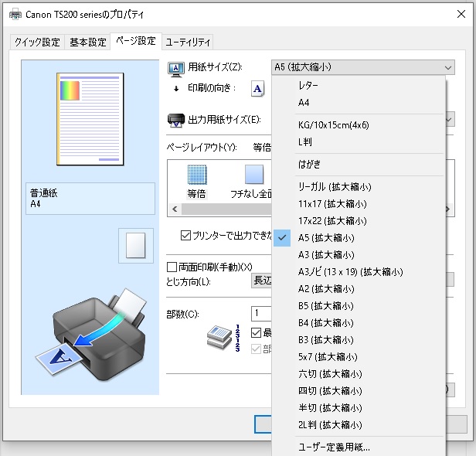Viewport: 476px width, 456px height.
Task: Close the Canon TS200 properties dialog
Action: pos(461,14)
